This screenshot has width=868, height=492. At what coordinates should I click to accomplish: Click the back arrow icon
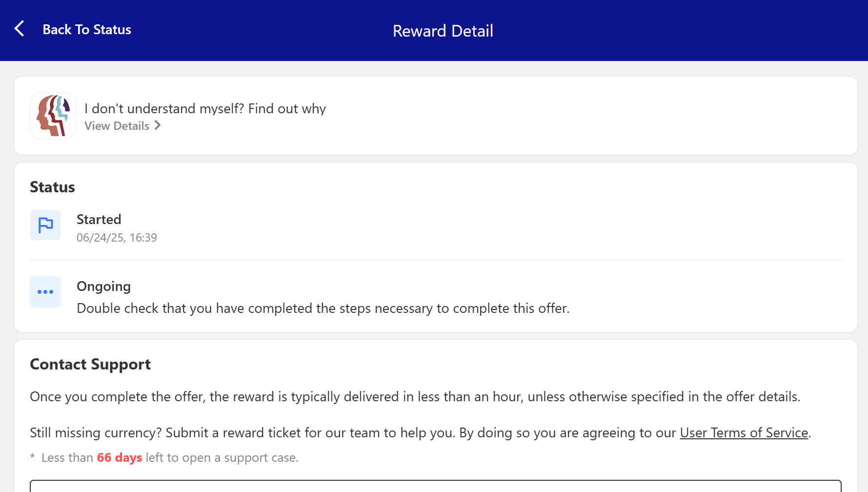click(20, 29)
